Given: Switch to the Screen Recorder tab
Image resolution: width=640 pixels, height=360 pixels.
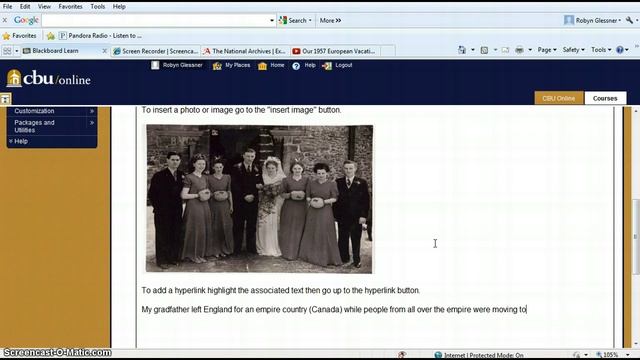Looking at the screenshot, I should [x=156, y=51].
